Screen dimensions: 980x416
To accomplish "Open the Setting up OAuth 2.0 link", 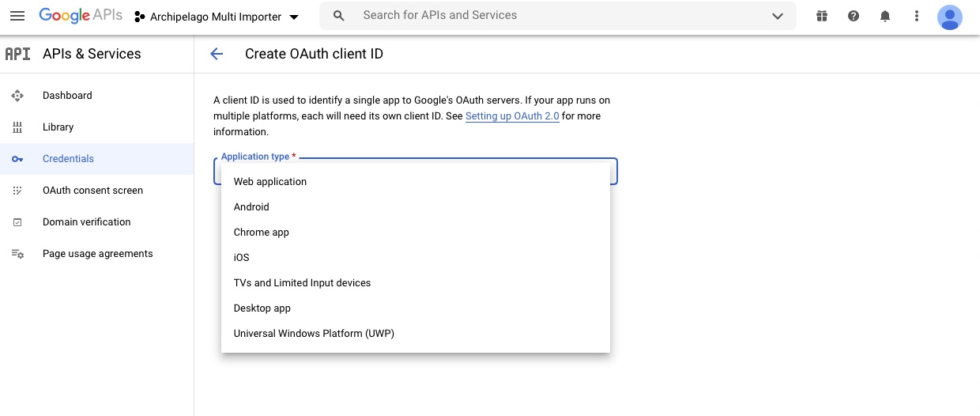I will (512, 116).
